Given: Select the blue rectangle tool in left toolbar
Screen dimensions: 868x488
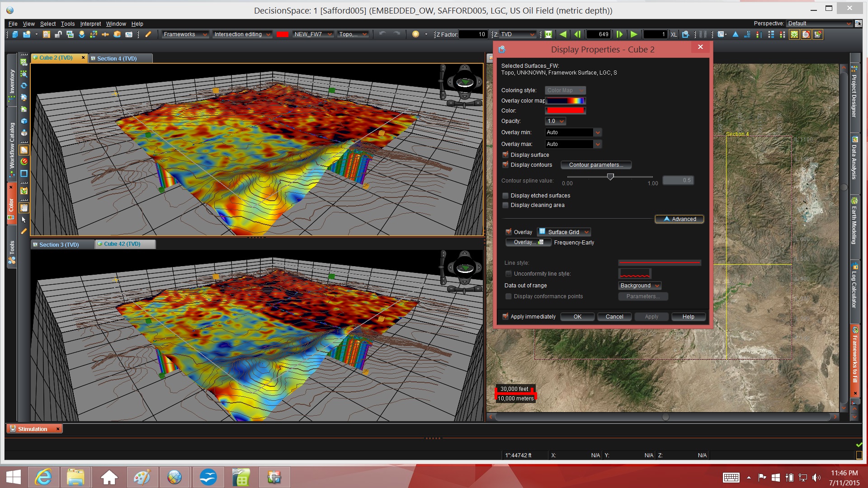Looking at the screenshot, I should click(x=24, y=174).
